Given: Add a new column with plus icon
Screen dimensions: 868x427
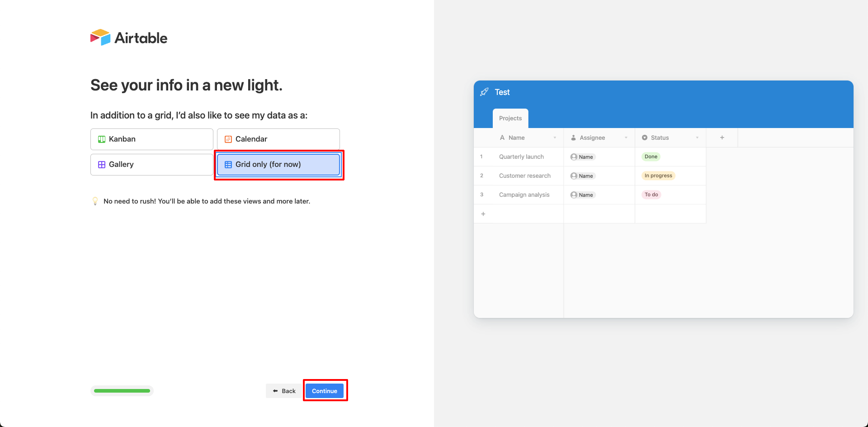Looking at the screenshot, I should [722, 138].
